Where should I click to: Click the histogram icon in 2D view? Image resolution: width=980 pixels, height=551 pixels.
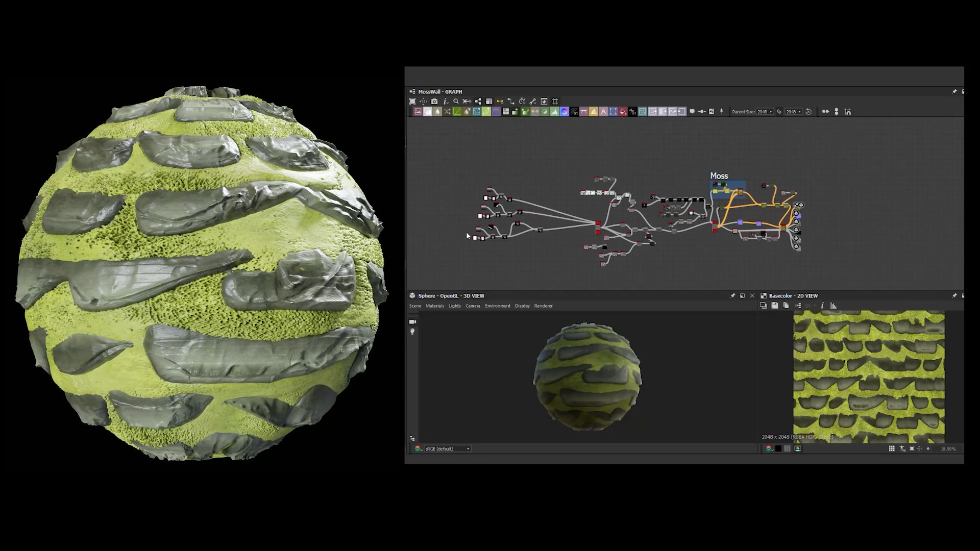click(834, 306)
